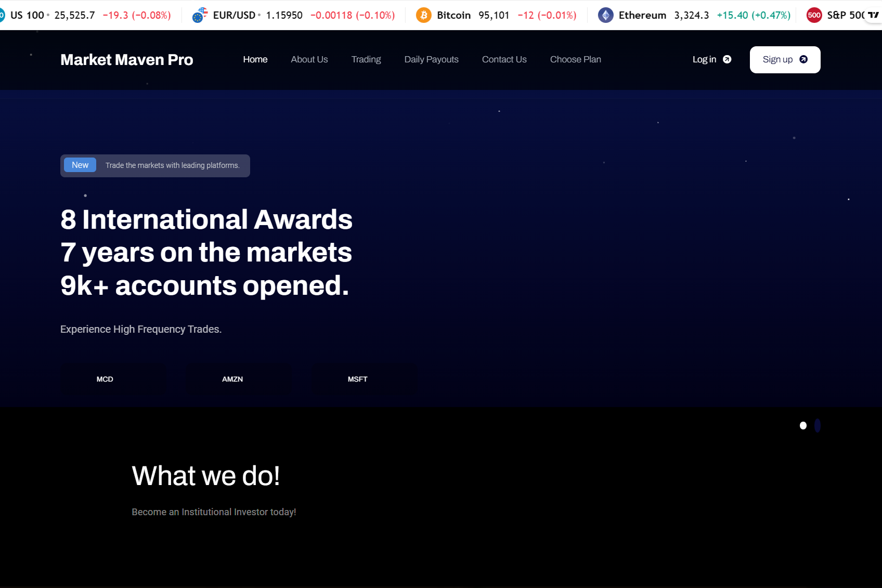Click the EUR/USD flag icon
The height and width of the screenshot is (588, 882).
[x=200, y=15]
